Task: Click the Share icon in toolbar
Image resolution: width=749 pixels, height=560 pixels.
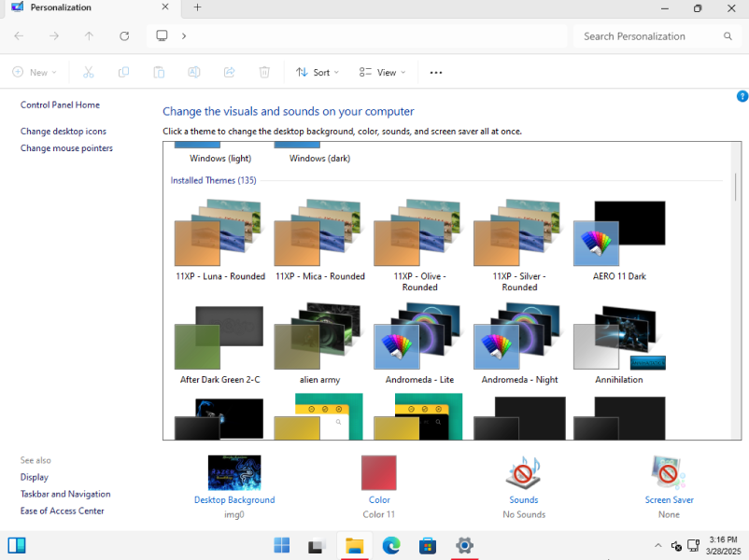Action: pyautogui.click(x=230, y=72)
